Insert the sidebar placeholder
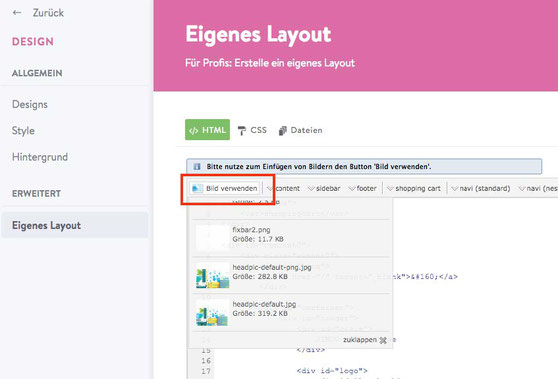The height and width of the screenshot is (379, 558). pyautogui.click(x=324, y=188)
